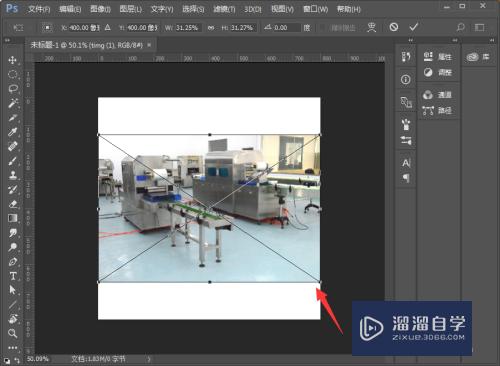
Task: Cancel the transform with the circle-slash button
Action: (394, 27)
